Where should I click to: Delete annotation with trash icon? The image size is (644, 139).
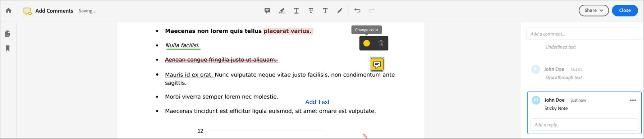[x=381, y=43]
